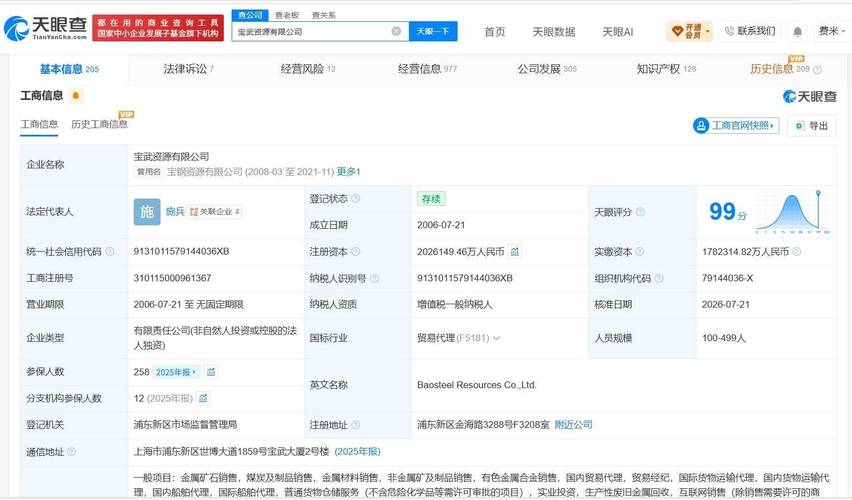
Task: Go to 首页 in the top navigation
Action: pos(494,32)
